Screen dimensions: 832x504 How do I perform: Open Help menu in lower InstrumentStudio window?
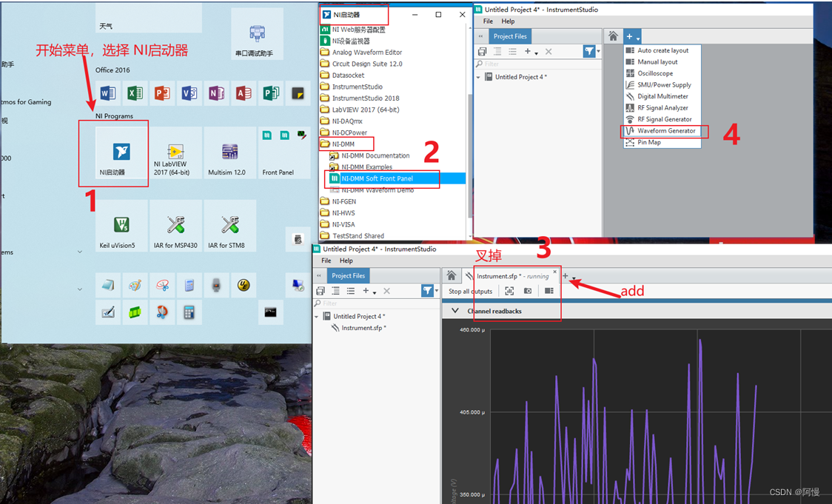click(346, 261)
